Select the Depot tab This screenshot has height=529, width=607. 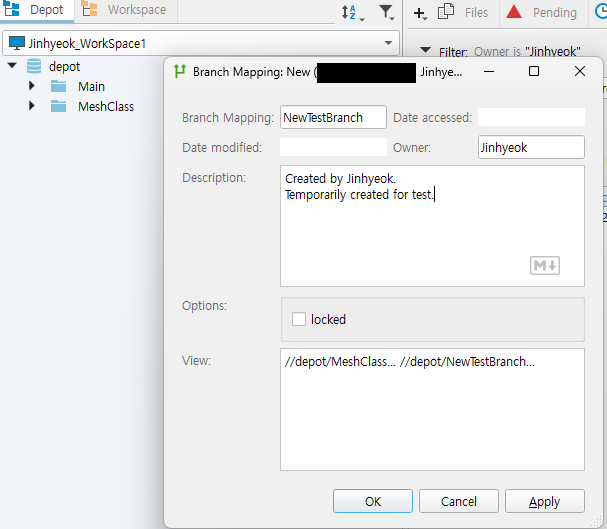(37, 10)
